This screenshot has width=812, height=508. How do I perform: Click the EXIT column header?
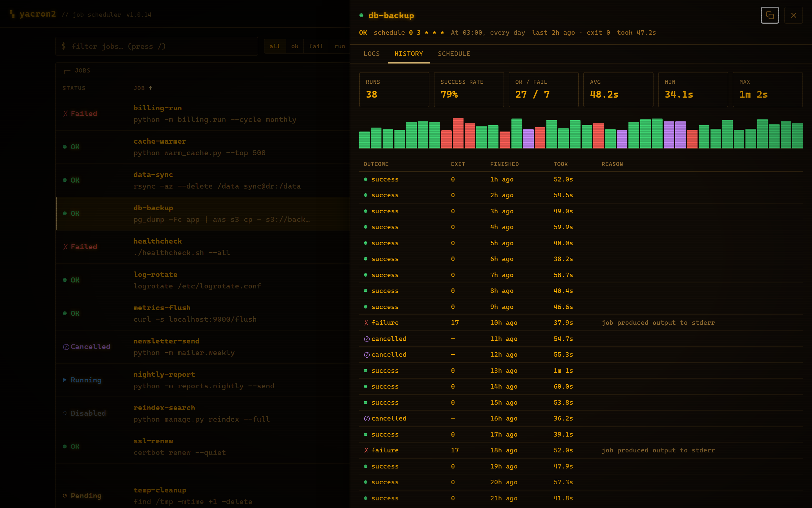458,164
